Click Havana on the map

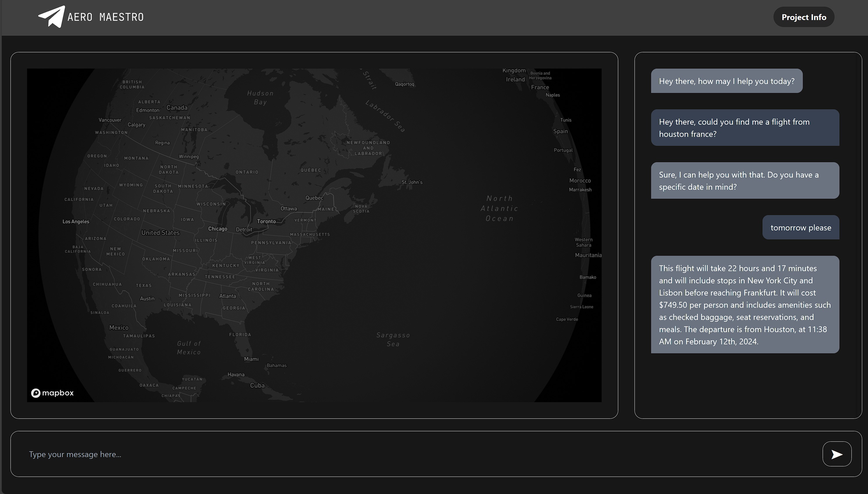point(236,375)
